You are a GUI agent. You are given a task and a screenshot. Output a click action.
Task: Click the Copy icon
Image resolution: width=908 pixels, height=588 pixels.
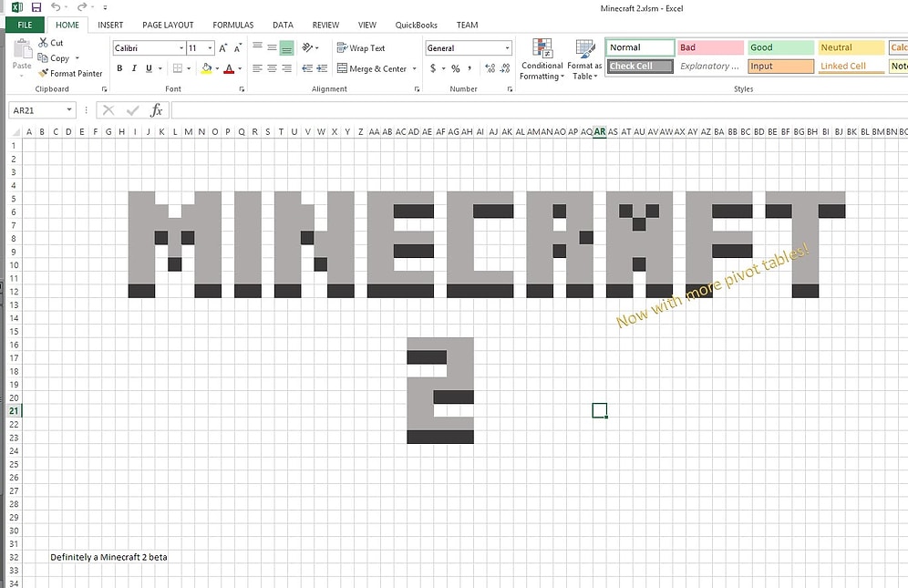click(x=43, y=58)
